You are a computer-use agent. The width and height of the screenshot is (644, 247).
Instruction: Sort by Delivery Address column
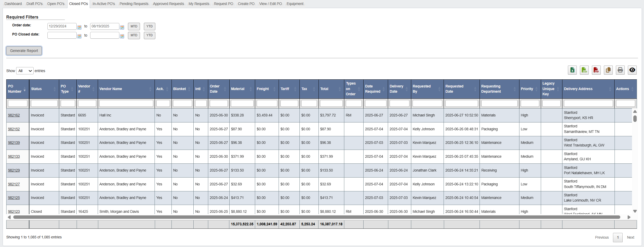coord(588,89)
